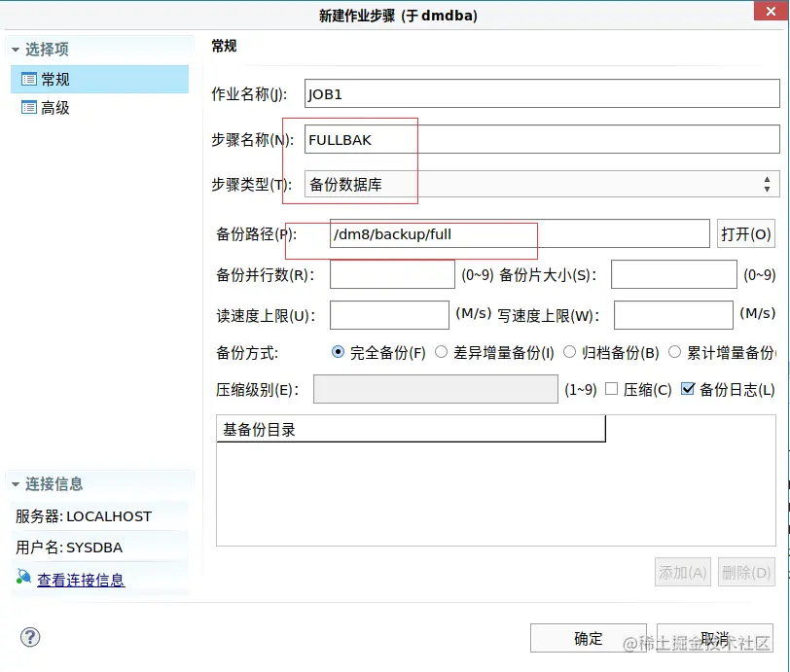The image size is (790, 672).
Task: Select the 归档备份(B) backup mode
Action: point(569,352)
